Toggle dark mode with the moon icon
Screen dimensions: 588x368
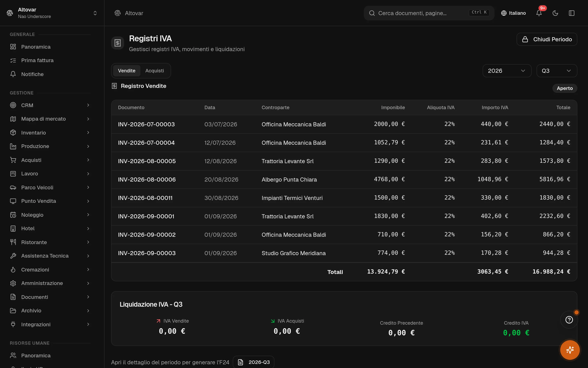555,13
